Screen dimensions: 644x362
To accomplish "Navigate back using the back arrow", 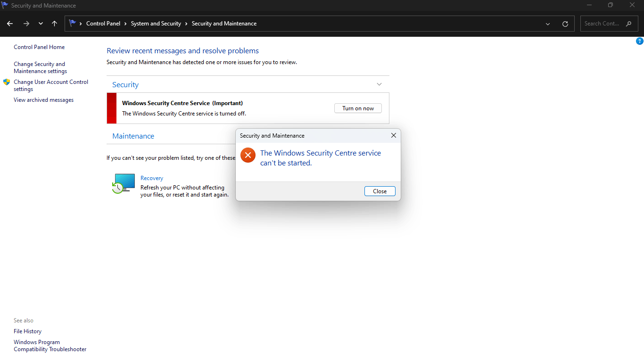I will click(x=9, y=23).
